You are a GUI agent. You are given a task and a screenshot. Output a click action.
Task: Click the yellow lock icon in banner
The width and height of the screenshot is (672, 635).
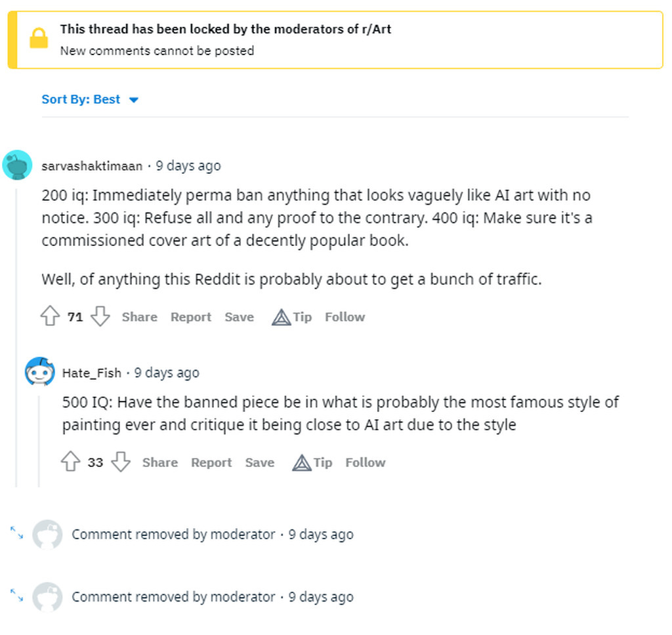[39, 39]
